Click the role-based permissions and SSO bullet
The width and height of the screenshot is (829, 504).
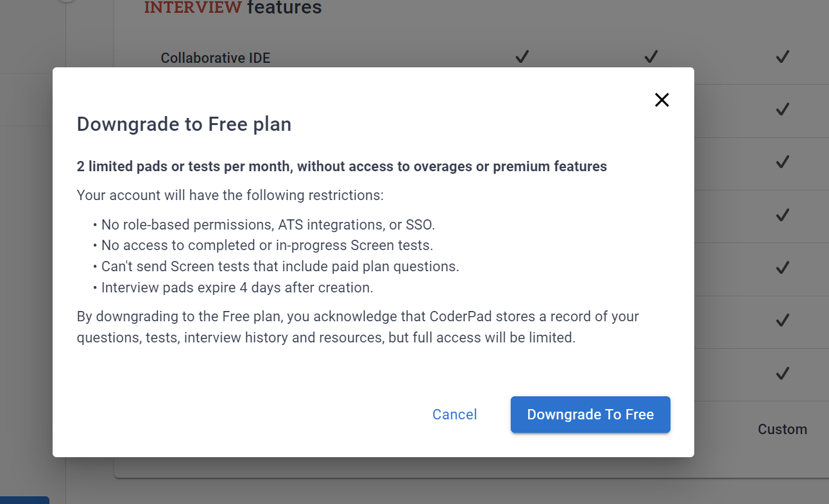pyautogui.click(x=268, y=225)
